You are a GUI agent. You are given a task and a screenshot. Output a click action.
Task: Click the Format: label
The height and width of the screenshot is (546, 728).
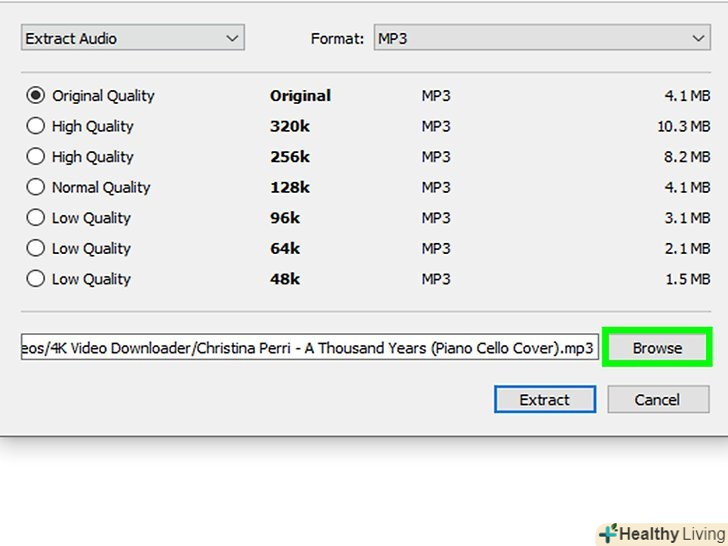coord(337,39)
